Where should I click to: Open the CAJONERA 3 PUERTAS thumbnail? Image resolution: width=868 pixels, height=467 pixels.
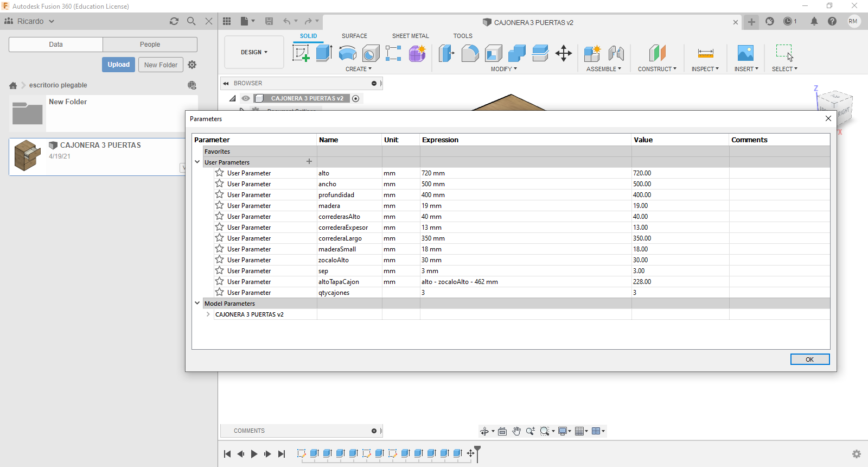[x=27, y=156]
